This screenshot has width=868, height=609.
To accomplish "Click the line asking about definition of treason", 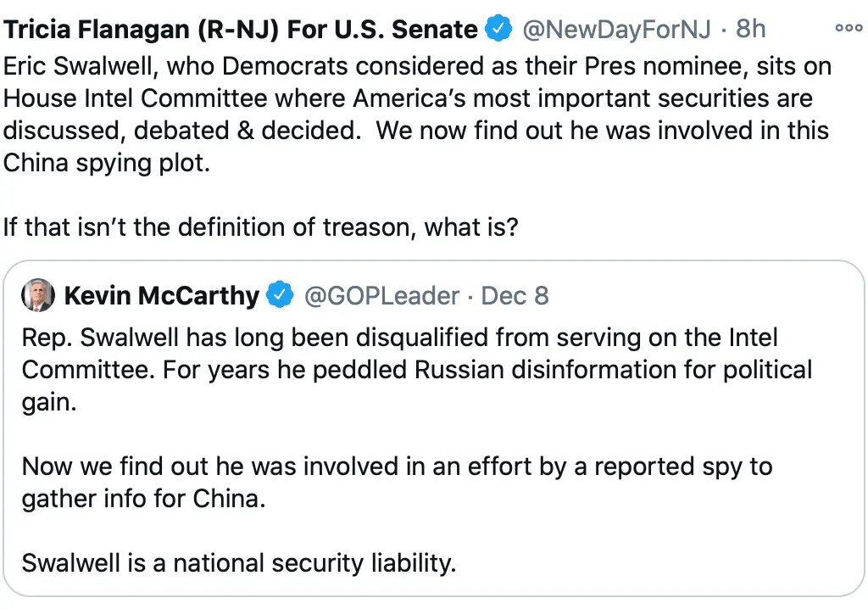I will tap(260, 227).
